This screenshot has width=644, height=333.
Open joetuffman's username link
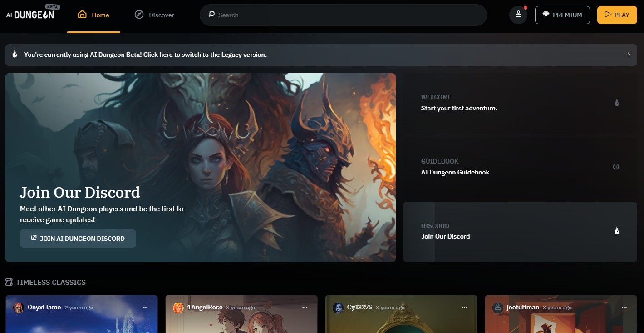click(x=523, y=308)
